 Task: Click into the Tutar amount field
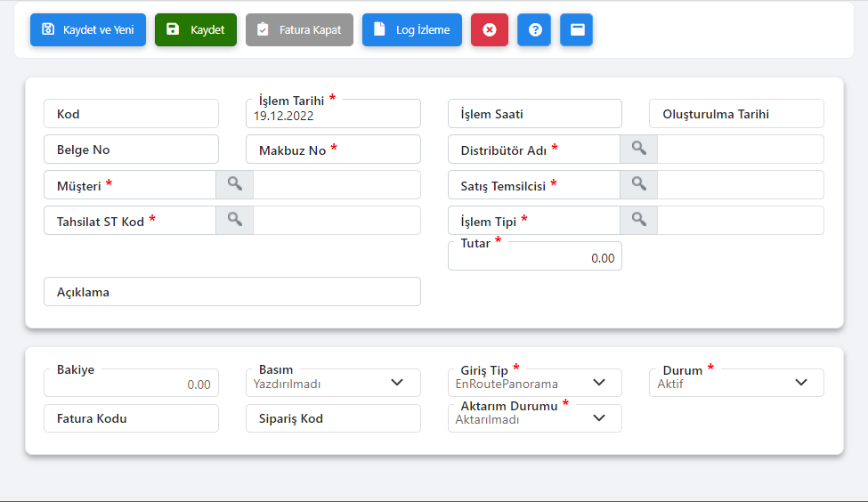tap(534, 257)
